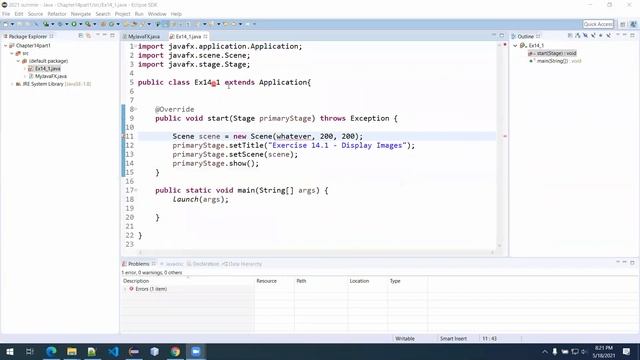Open Zoom from taskbar
The height and width of the screenshot is (360, 640).
(x=196, y=351)
